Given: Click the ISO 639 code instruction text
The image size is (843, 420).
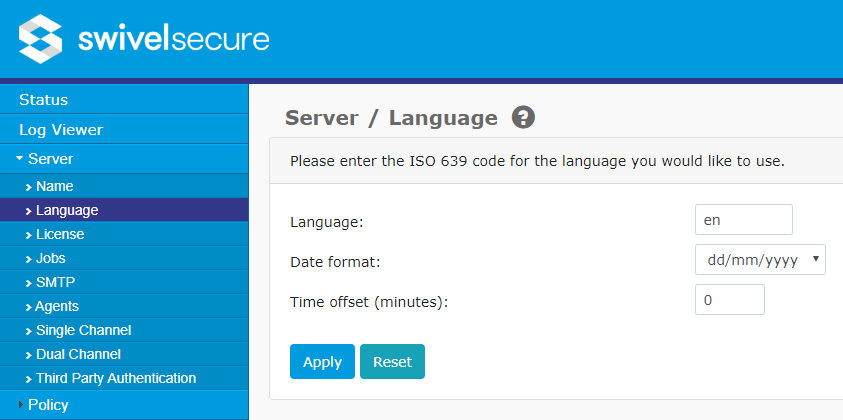Looking at the screenshot, I should (x=537, y=161).
